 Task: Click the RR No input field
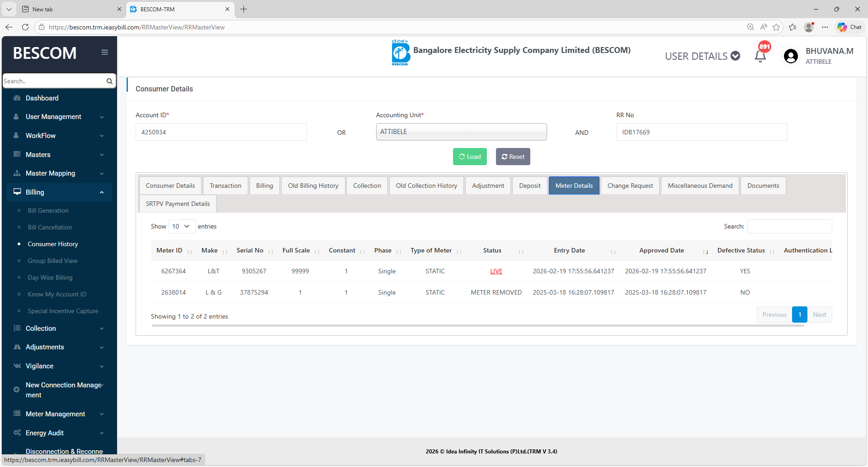pyautogui.click(x=701, y=132)
